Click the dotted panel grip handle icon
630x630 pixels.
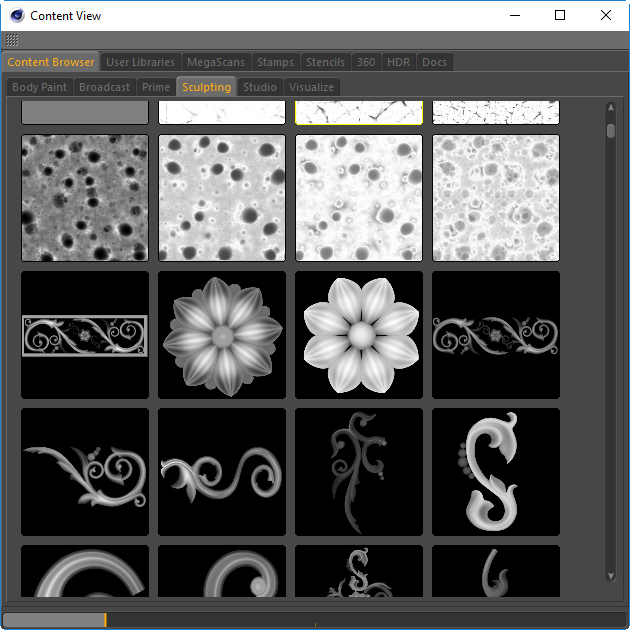tap(12, 40)
